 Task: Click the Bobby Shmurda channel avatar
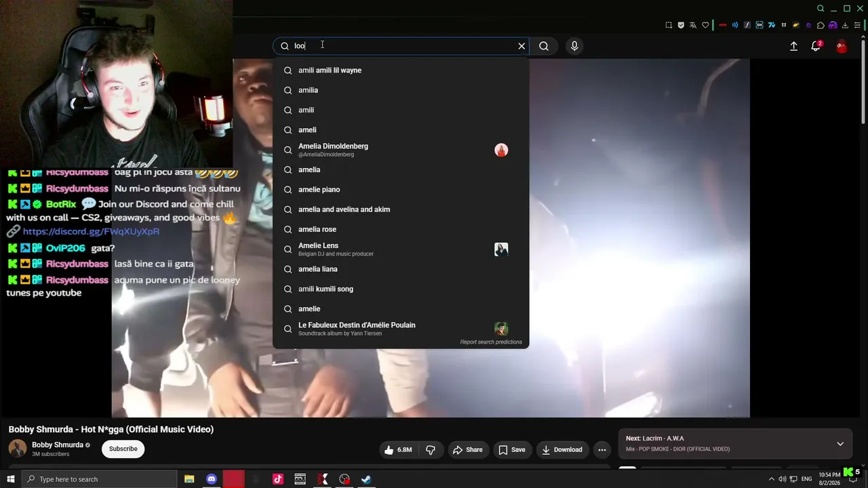(18, 449)
